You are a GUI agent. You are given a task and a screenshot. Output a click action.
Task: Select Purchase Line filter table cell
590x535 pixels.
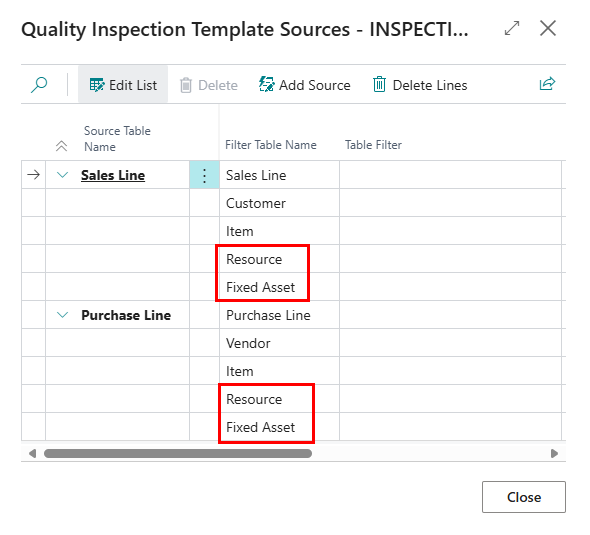coord(279,315)
